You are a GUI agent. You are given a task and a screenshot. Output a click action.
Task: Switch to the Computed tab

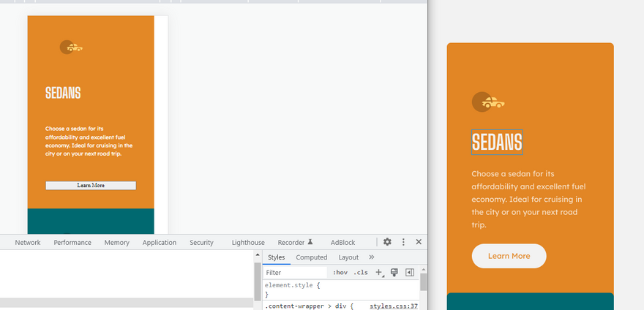(x=311, y=257)
